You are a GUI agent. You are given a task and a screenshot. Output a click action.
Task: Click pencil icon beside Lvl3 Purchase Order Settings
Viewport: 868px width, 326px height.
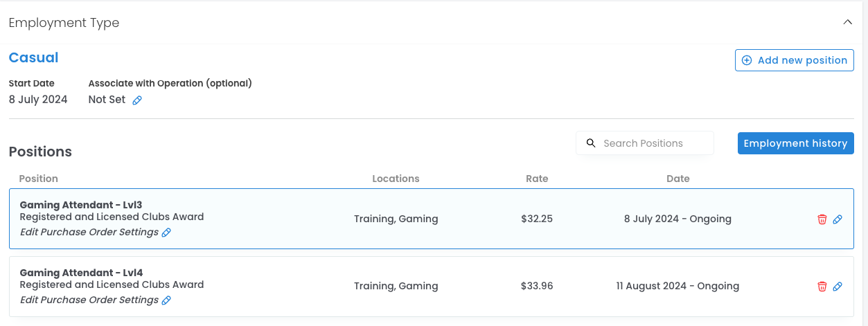(x=166, y=233)
